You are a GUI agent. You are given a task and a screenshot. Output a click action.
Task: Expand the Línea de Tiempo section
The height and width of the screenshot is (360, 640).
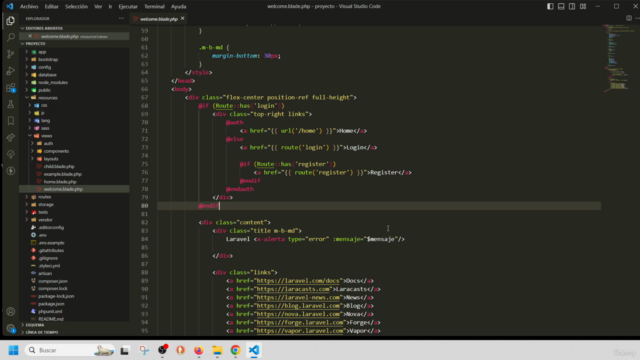pos(42,332)
